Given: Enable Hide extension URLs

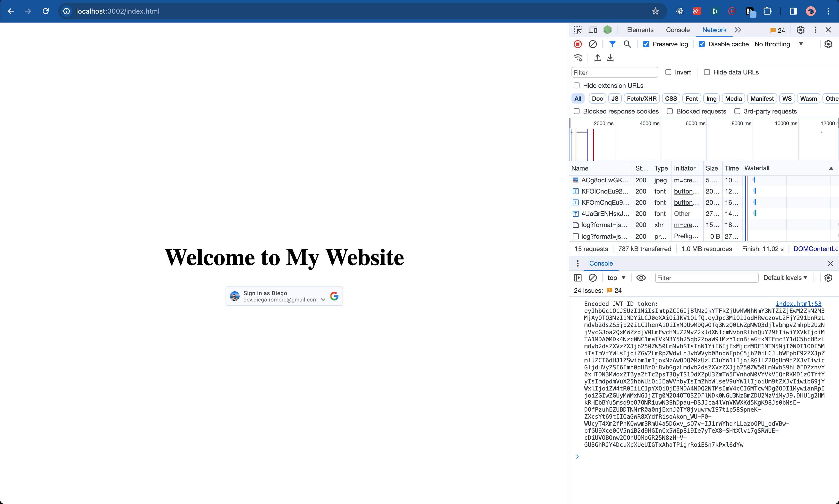Looking at the screenshot, I should click(x=576, y=85).
